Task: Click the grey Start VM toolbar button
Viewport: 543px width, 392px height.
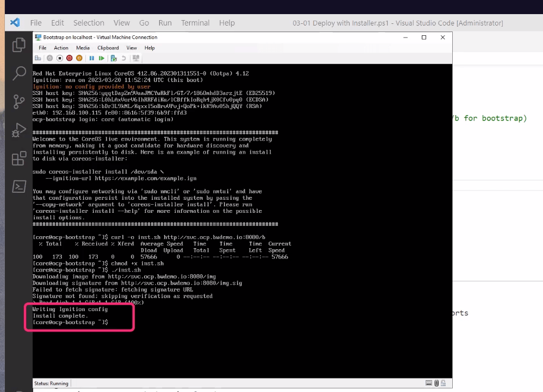Action: tap(50, 58)
